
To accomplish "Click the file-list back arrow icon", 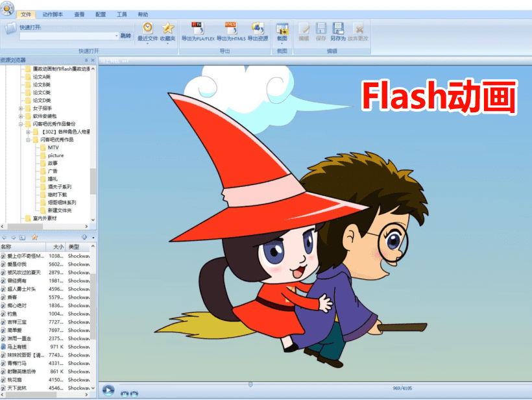I will tap(5, 238).
